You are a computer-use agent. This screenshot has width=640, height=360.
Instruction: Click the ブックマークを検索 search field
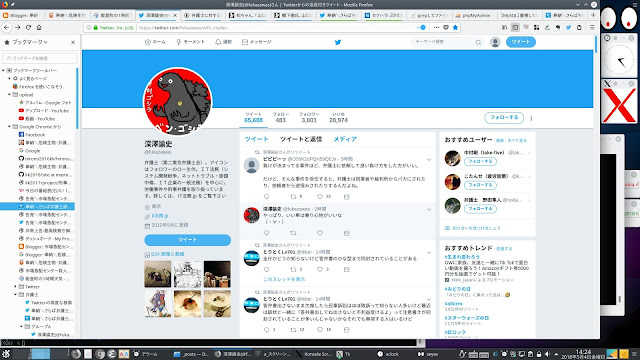pyautogui.click(x=40, y=58)
